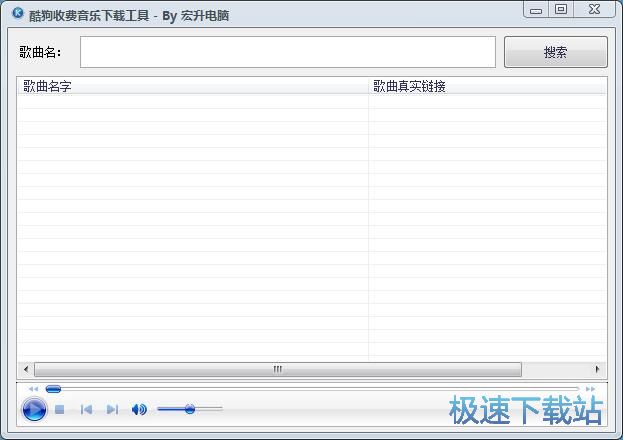Select the 歌曲名字 column header
623x440 pixels.
[x=192, y=86]
